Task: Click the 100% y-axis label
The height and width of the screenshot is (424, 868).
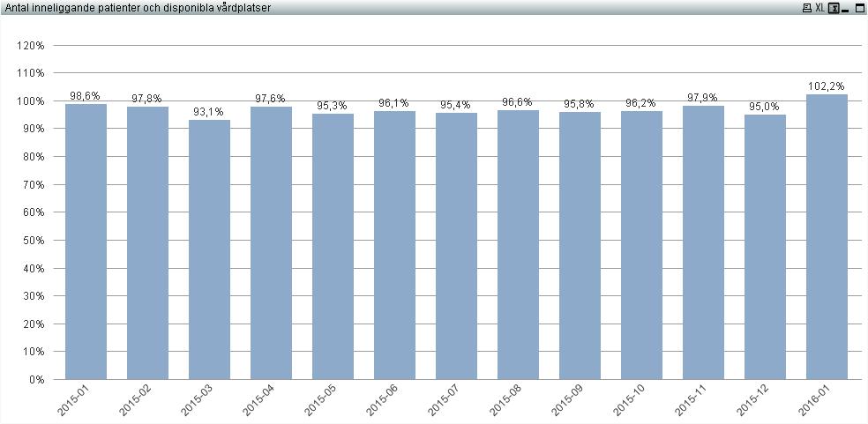Action: 31,100
